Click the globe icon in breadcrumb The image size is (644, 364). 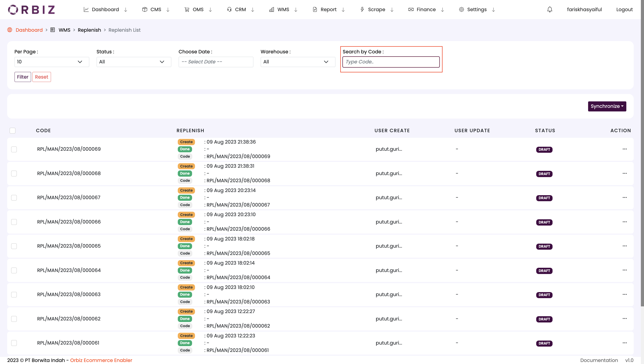10,30
